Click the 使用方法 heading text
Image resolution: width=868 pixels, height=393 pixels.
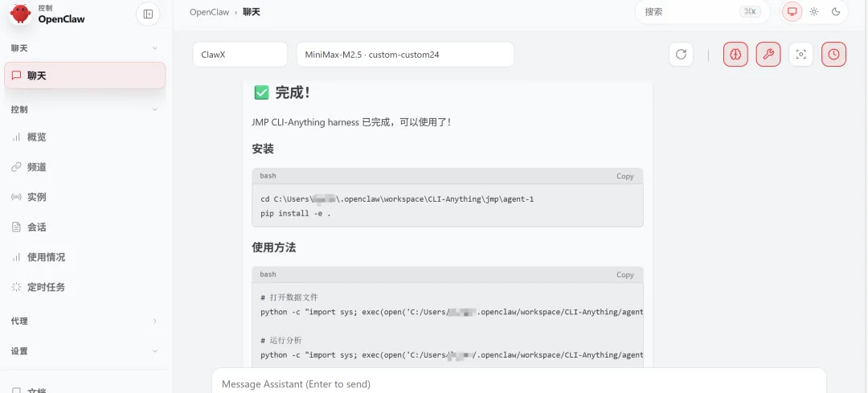tap(274, 248)
